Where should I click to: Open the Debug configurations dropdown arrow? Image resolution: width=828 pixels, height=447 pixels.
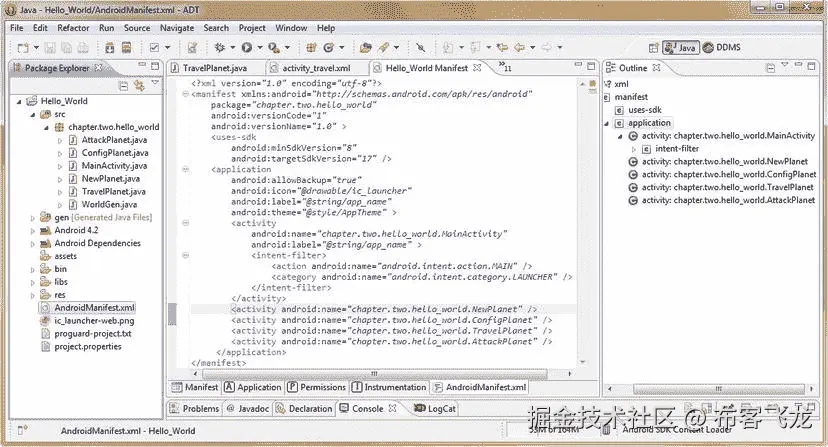232,48
